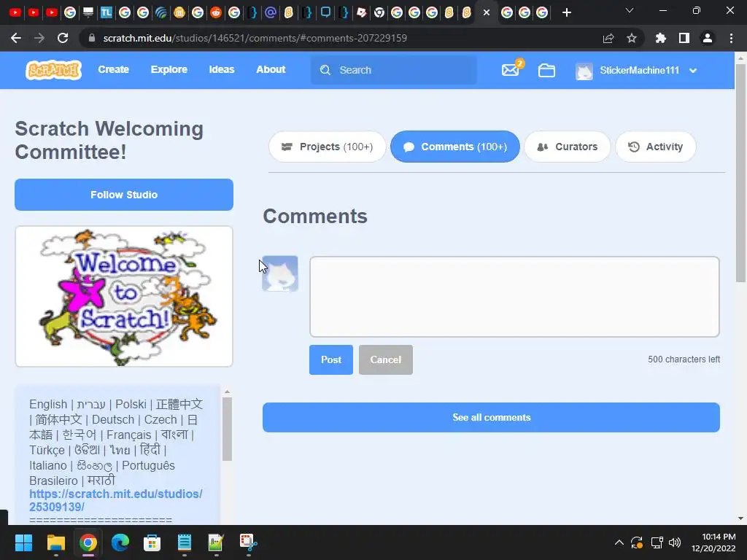Open a new browser tab
747x560 pixels.
click(x=566, y=13)
